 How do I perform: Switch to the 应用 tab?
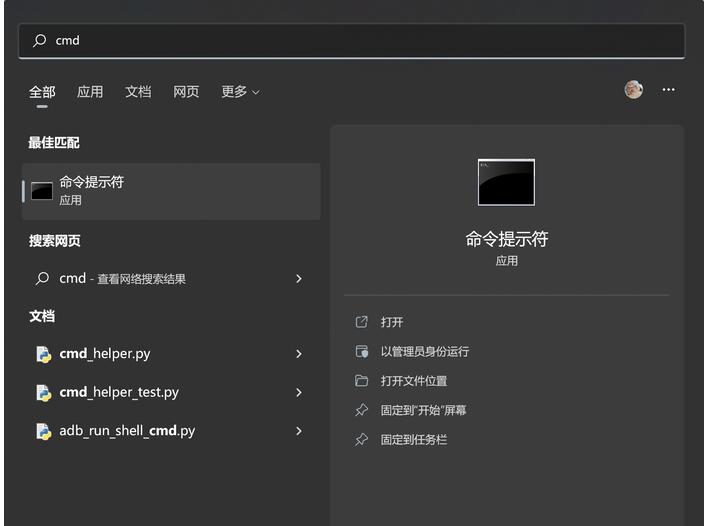coord(90,92)
